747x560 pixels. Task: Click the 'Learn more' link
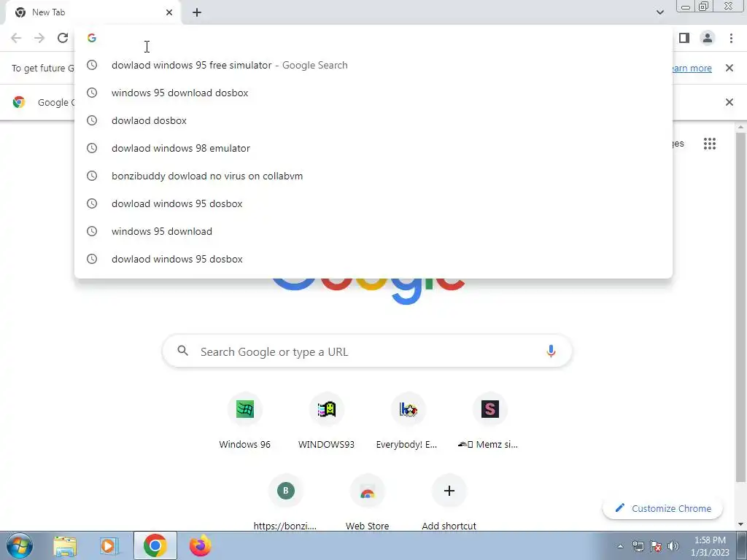(x=692, y=68)
